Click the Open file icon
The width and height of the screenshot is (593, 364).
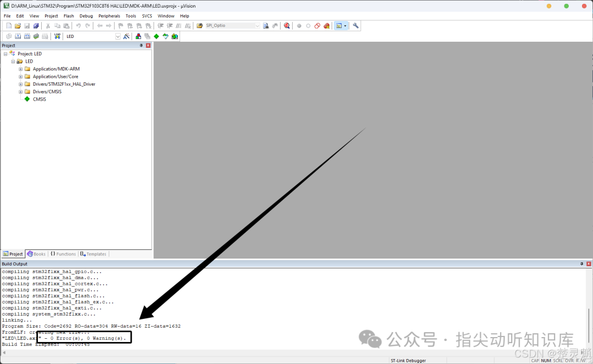18,26
